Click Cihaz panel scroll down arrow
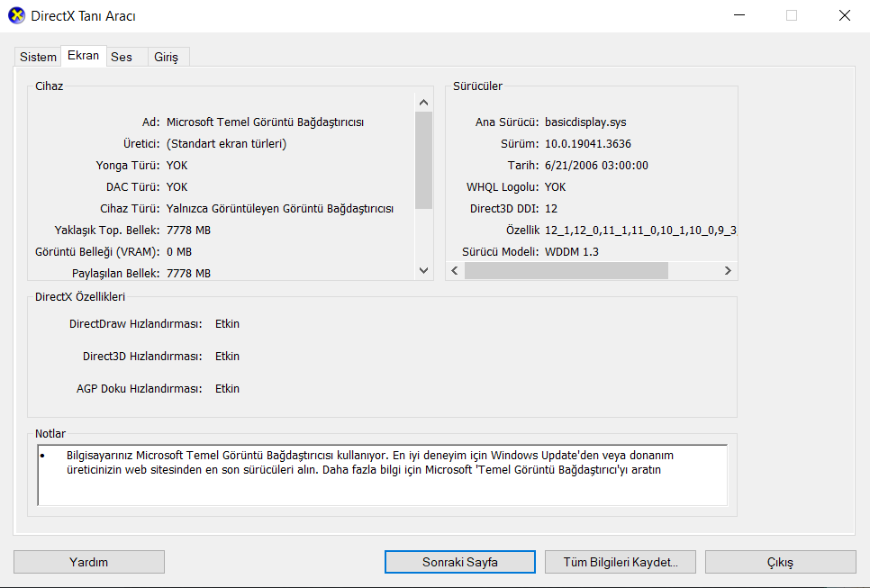The width and height of the screenshot is (870, 588). (424, 271)
